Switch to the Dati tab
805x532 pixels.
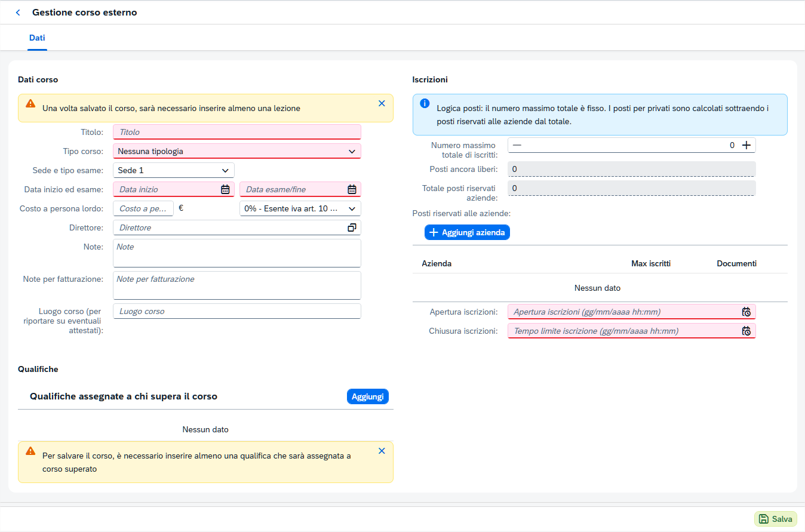(37, 38)
